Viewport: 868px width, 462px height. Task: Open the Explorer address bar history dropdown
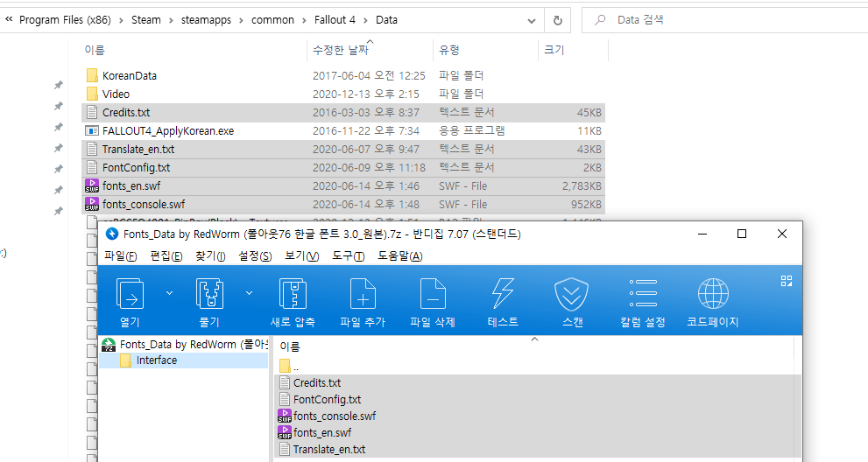coord(532,20)
